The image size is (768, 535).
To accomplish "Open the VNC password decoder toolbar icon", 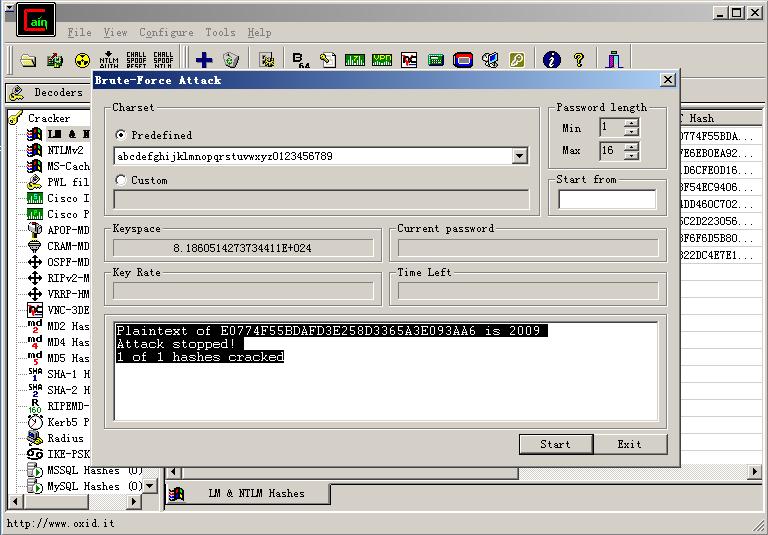I will 409,60.
